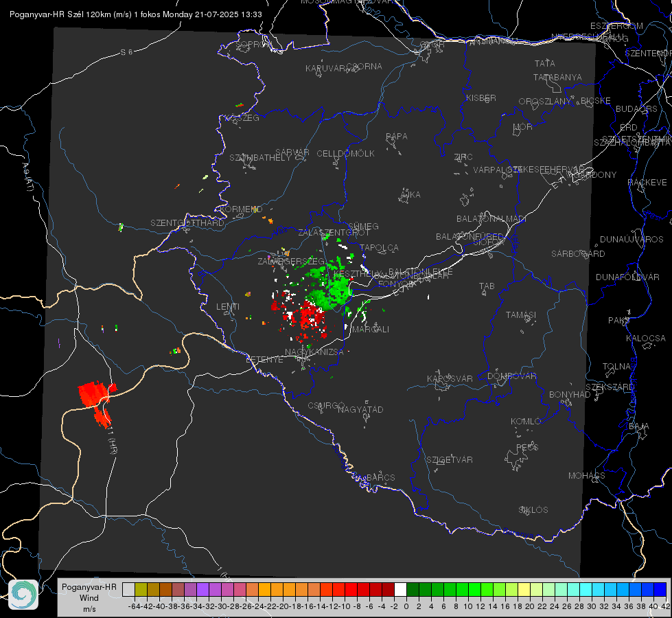The width and height of the screenshot is (672, 618).
Task: Select the darkest green swatch next to white
Action: (413, 590)
